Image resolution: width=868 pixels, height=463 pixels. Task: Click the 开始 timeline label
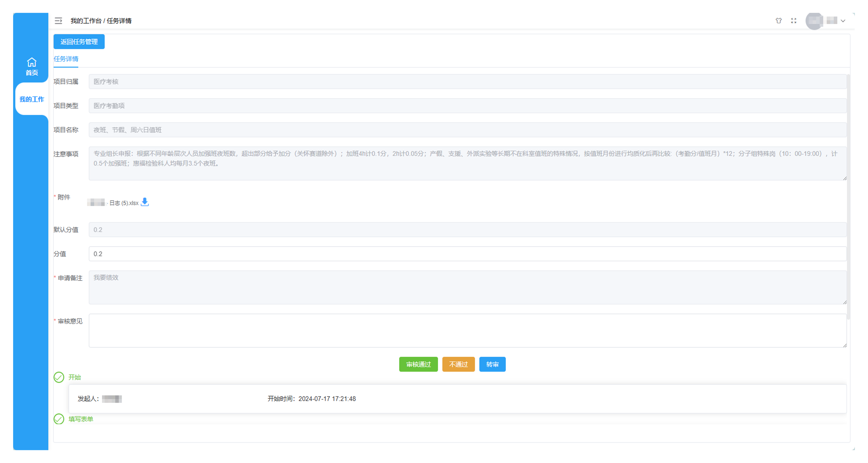point(75,377)
